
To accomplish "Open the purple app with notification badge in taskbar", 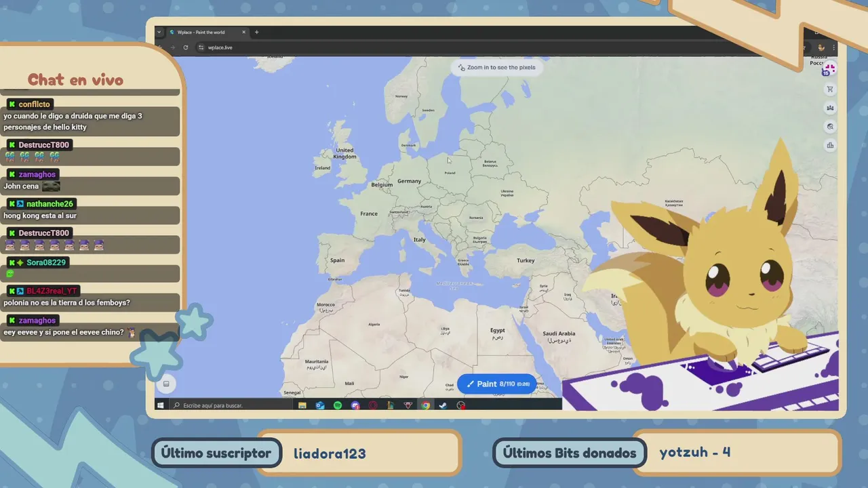I will point(355,405).
